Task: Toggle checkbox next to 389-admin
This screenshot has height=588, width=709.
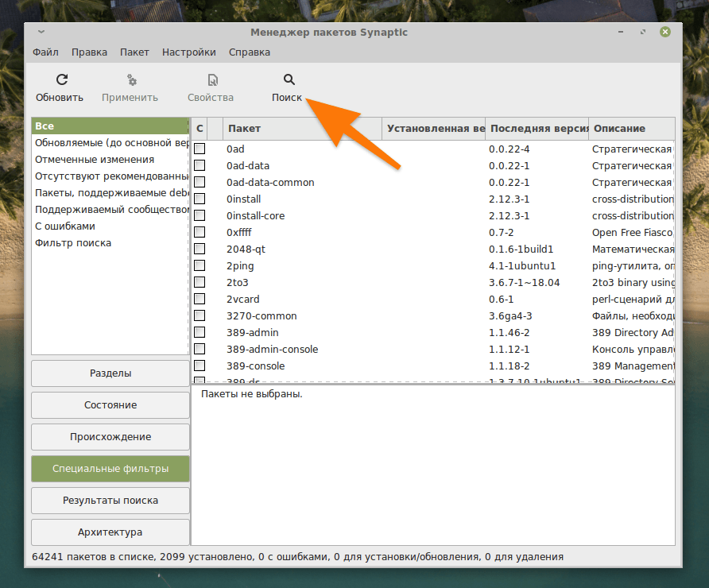Action: [200, 332]
